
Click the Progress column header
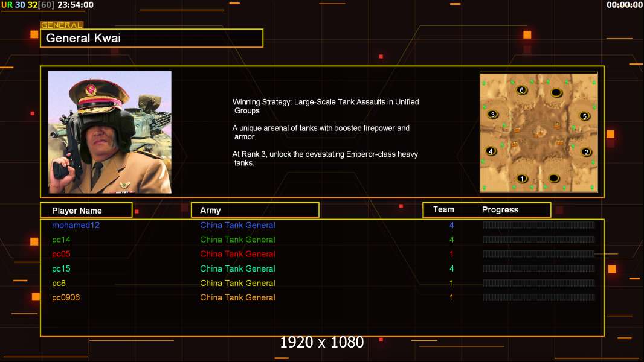[x=500, y=209]
